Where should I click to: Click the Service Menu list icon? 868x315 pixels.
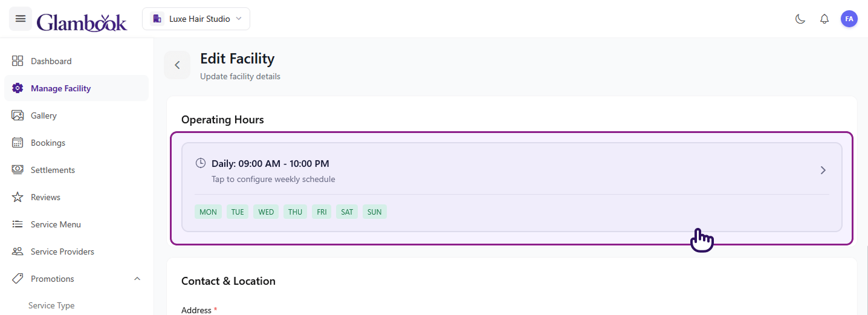pos(18,224)
